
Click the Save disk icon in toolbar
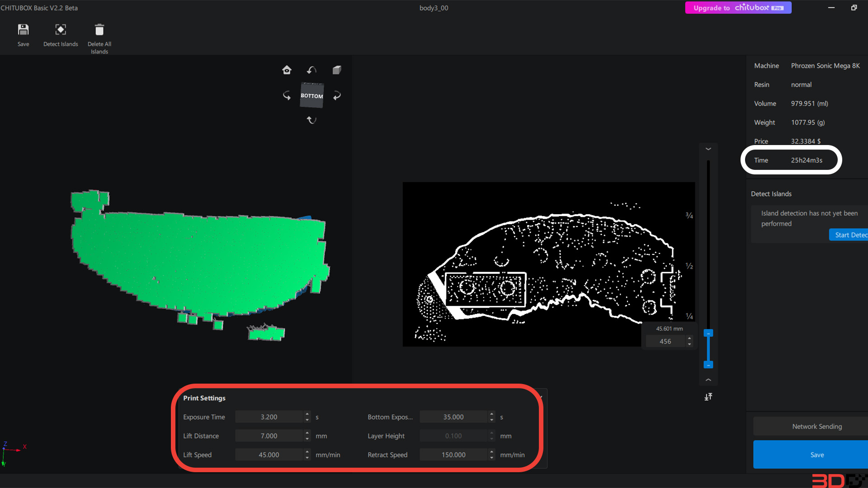click(x=23, y=30)
